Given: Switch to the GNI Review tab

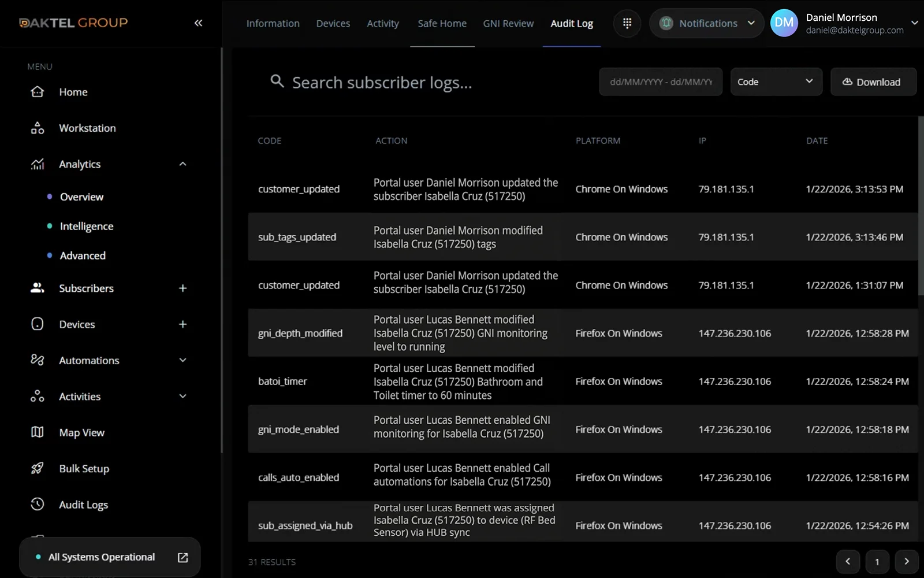Looking at the screenshot, I should coord(508,24).
